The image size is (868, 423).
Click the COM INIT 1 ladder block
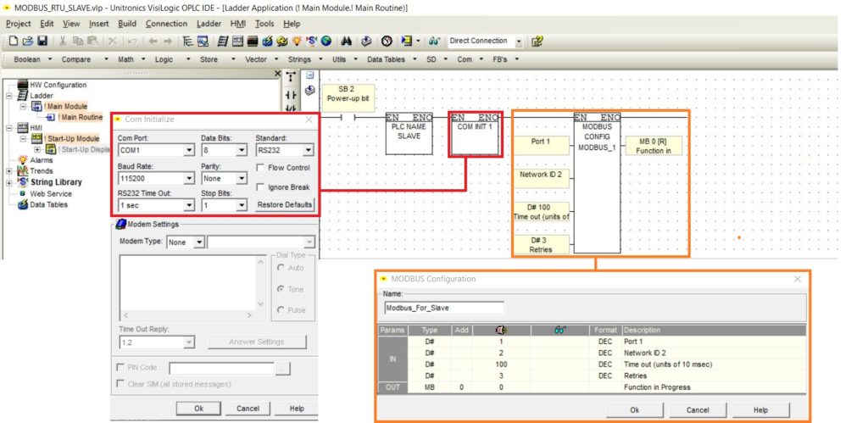coord(475,135)
